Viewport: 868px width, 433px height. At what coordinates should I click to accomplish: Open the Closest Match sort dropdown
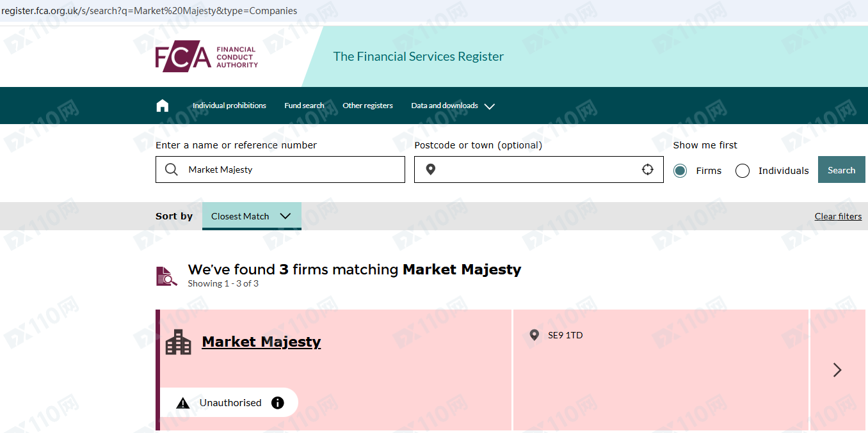pos(251,216)
